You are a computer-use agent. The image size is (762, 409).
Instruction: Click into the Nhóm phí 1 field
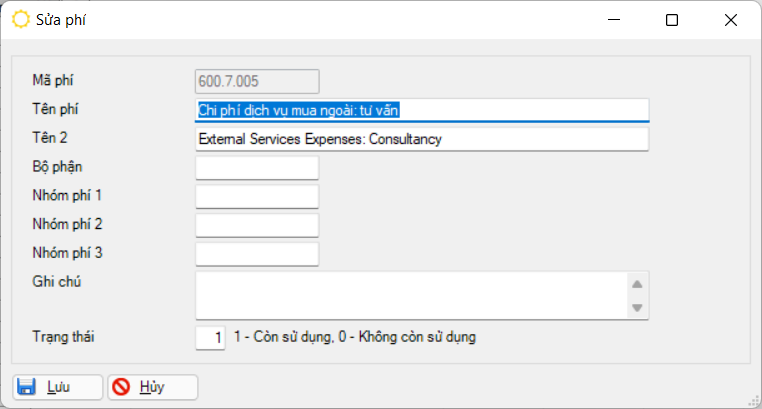click(256, 197)
